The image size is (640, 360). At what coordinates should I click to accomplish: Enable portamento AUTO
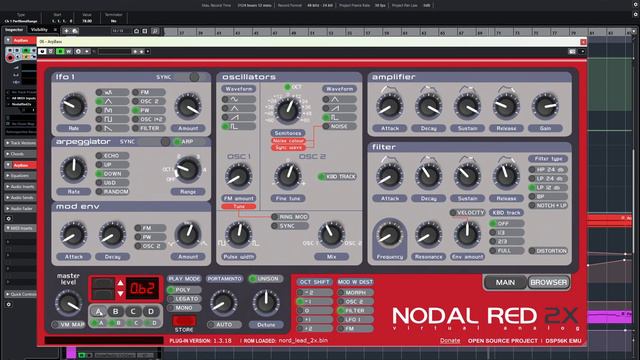(224, 324)
